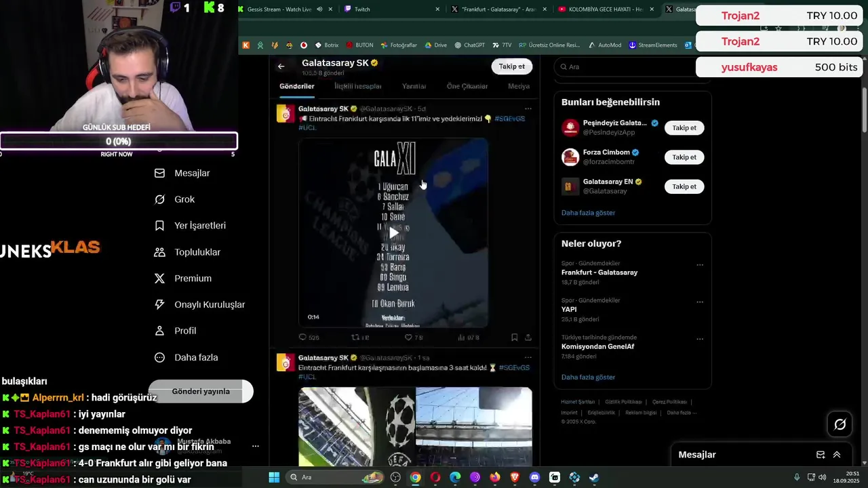Open Yer İşaretleri bookmarks
The height and width of the screenshot is (488, 868).
pyautogui.click(x=190, y=226)
